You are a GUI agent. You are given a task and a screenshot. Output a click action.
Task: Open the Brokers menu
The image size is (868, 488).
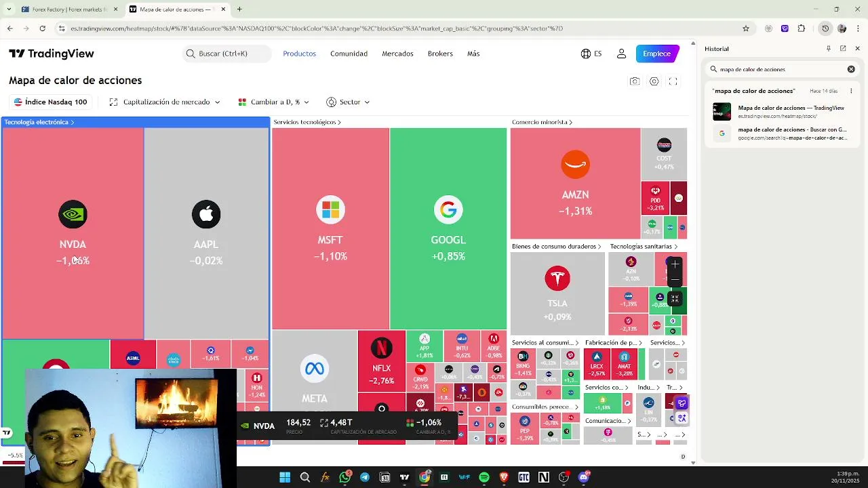click(440, 54)
